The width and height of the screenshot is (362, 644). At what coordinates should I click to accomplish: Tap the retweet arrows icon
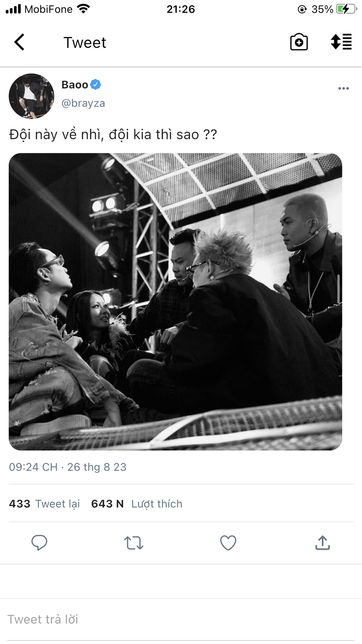(134, 543)
